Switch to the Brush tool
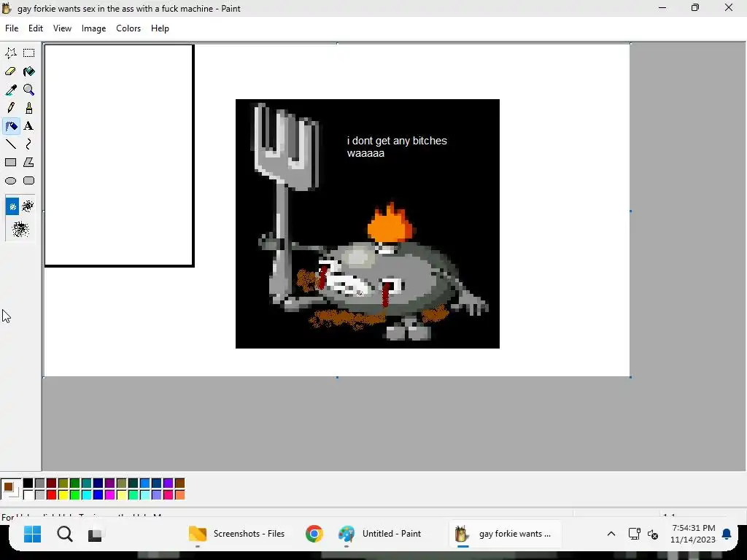The height and width of the screenshot is (560, 747). [x=29, y=108]
